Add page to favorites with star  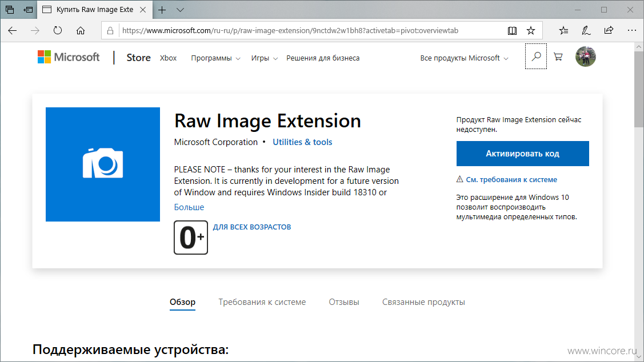tap(531, 30)
